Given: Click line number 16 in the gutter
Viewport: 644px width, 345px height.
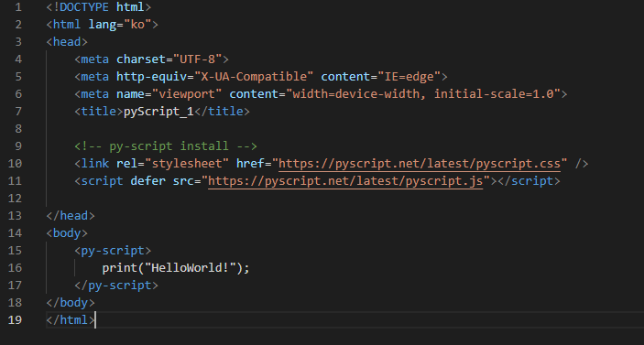Looking at the screenshot, I should click(15, 267).
